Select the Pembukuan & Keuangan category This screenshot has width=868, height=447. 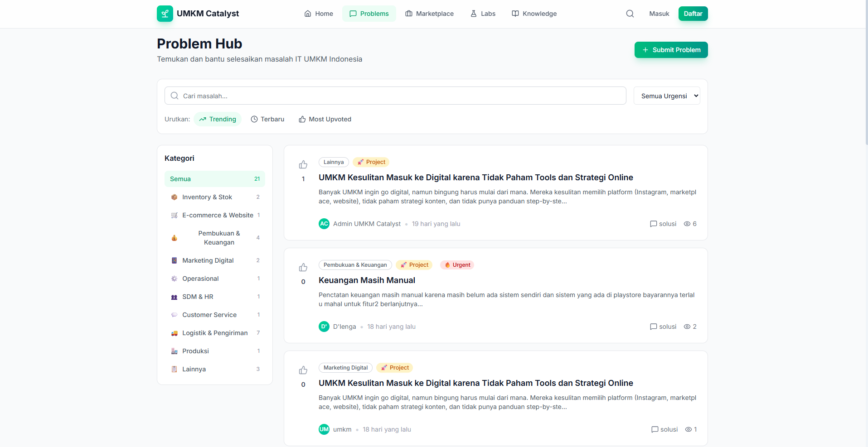tap(214, 237)
